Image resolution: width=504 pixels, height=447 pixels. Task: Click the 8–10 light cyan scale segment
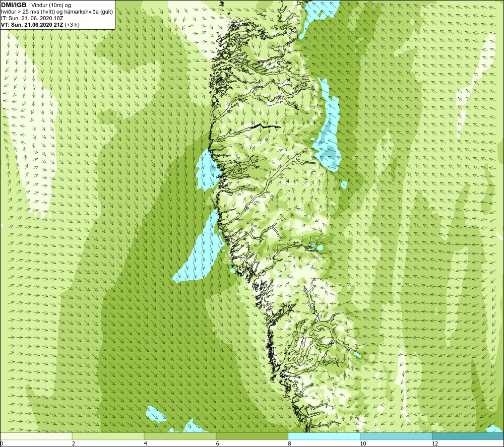coord(324,436)
